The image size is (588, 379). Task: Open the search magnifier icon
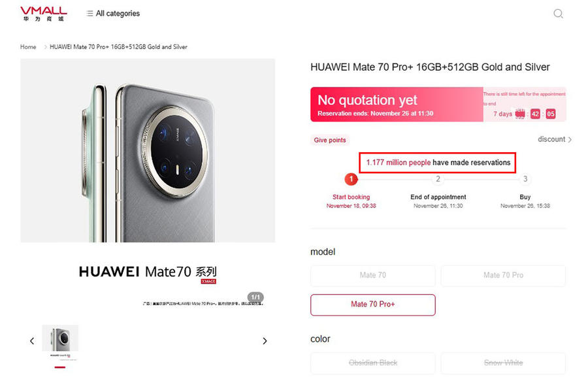coord(558,13)
